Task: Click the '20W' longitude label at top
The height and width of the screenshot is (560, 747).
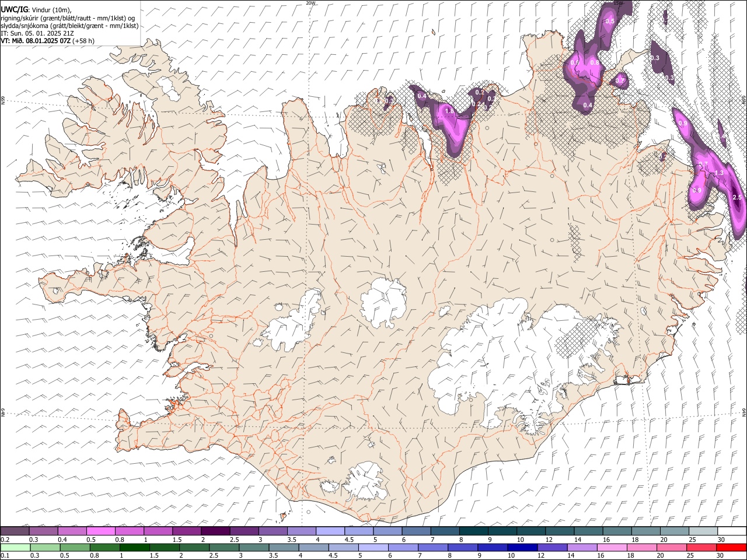Action: (x=310, y=3)
